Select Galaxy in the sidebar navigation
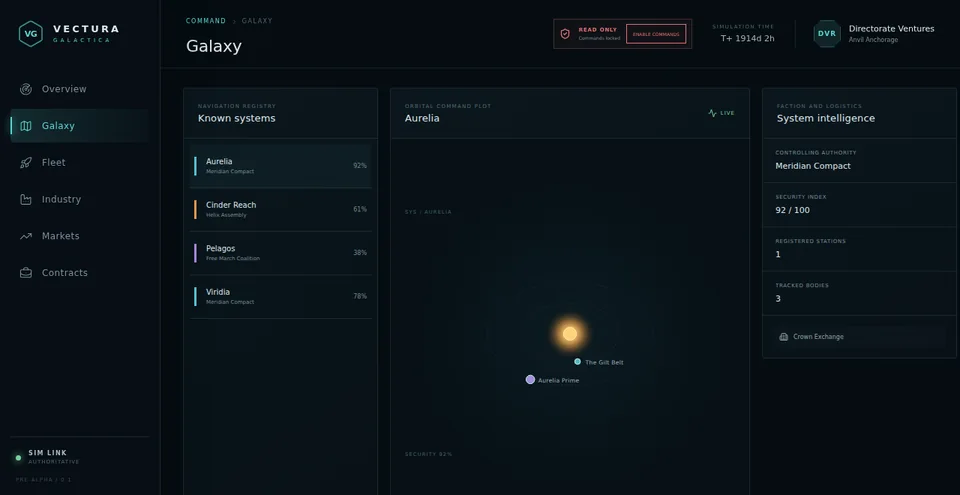The image size is (960, 495). point(80,126)
